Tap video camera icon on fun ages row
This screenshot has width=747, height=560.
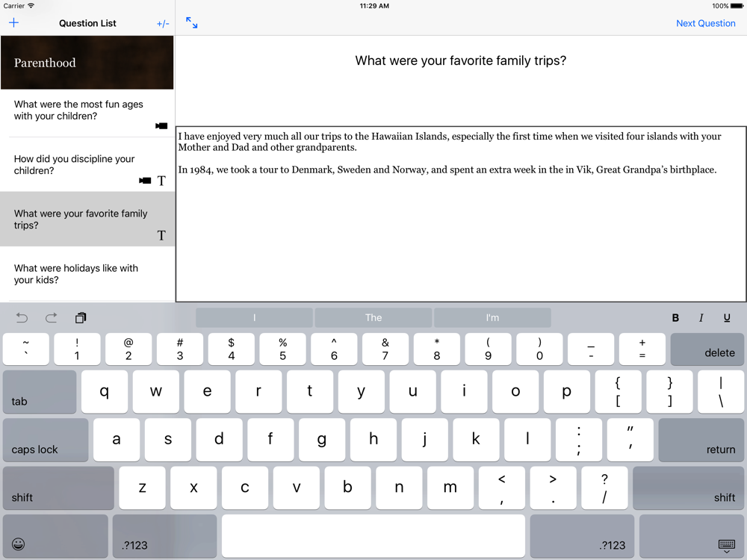pyautogui.click(x=161, y=125)
